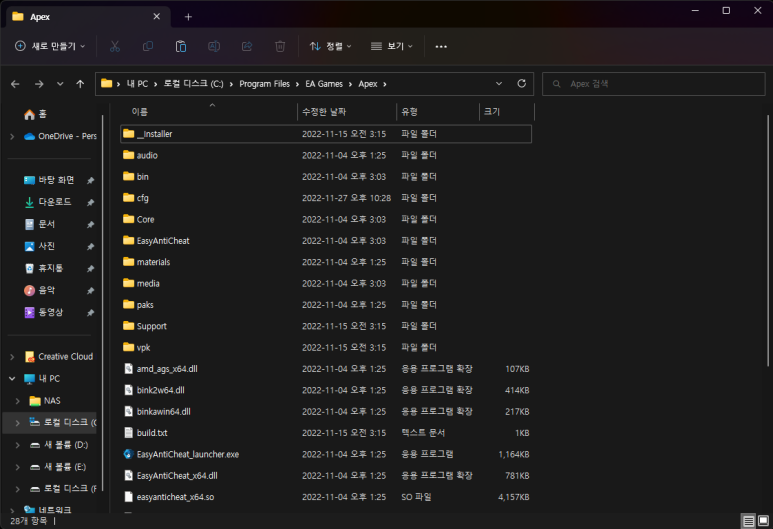This screenshot has height=529, width=773.
Task: Select the EasyAntiCheat folder
Action: 163,241
